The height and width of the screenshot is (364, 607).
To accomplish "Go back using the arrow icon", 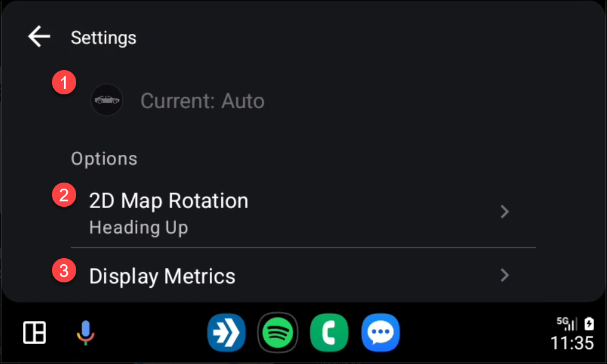I will click(x=39, y=37).
